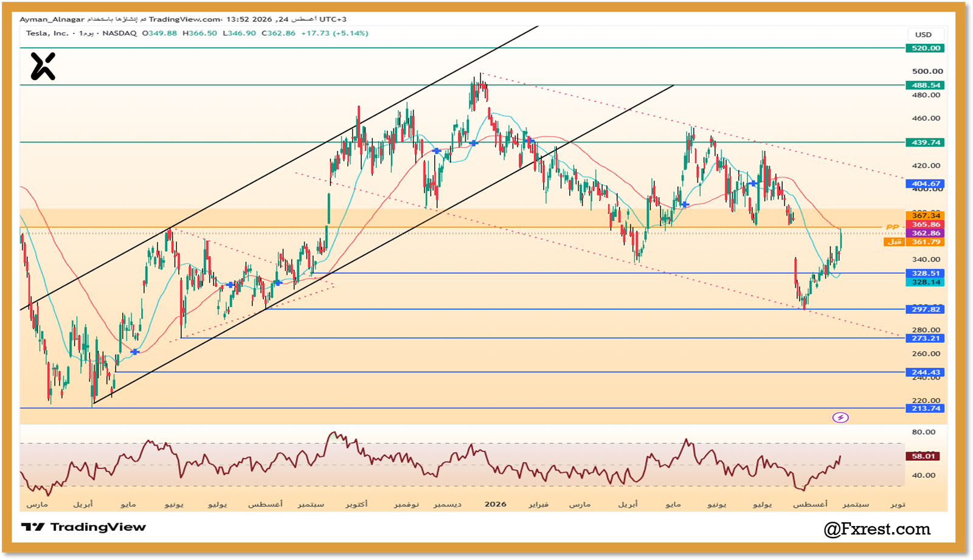The width and height of the screenshot is (973, 560).
Task: Click the low value L346.90
Action: [x=240, y=33]
